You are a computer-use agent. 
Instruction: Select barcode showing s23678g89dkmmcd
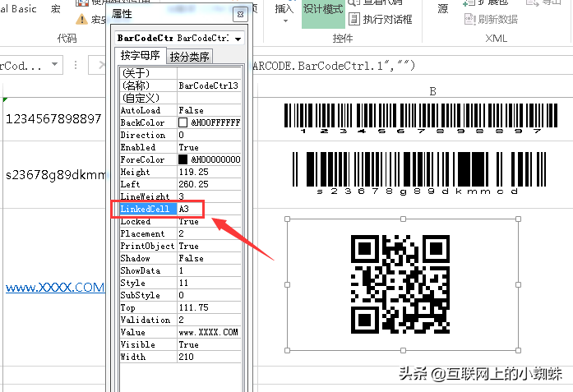[x=418, y=173]
